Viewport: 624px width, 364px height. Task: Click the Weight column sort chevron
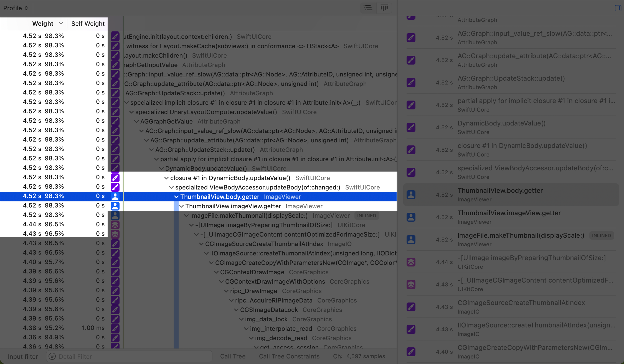[x=61, y=23]
